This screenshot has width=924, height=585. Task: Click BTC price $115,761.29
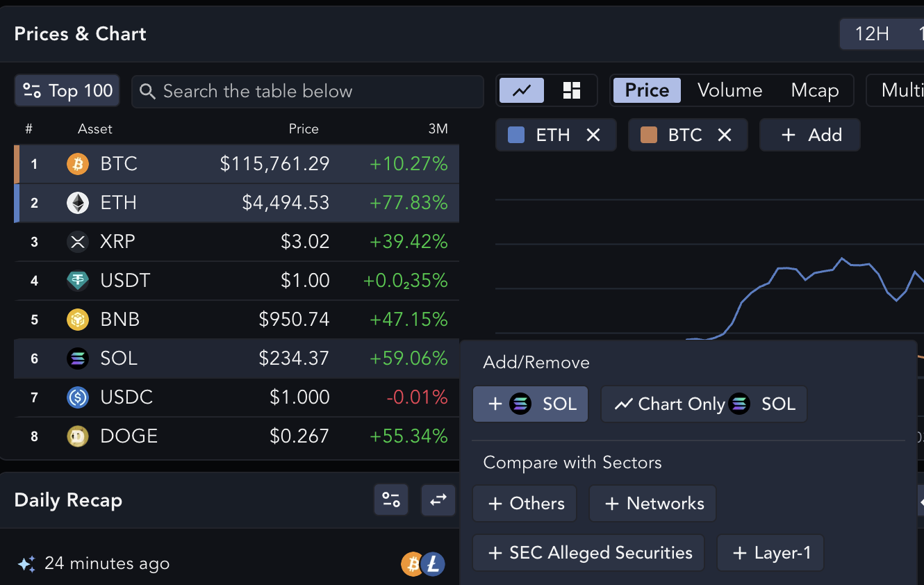click(x=275, y=164)
